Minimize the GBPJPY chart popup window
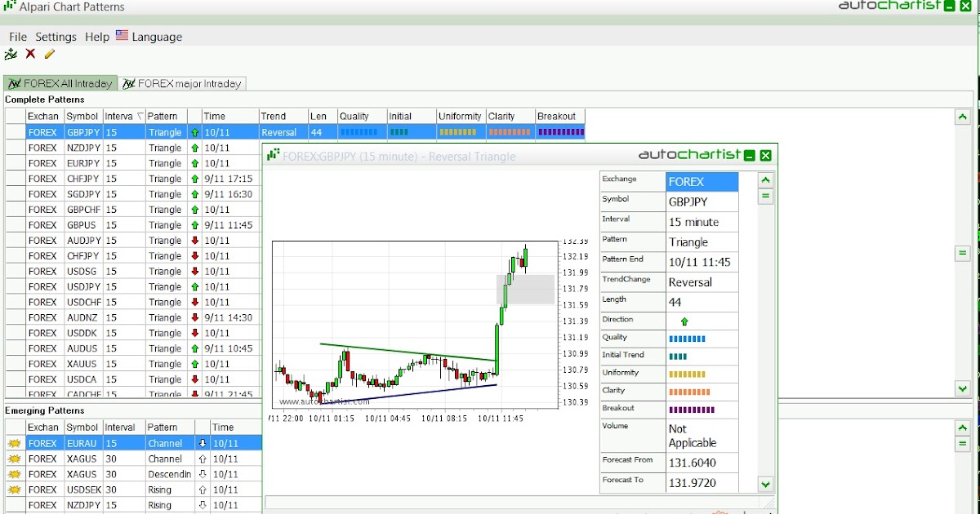 click(750, 155)
